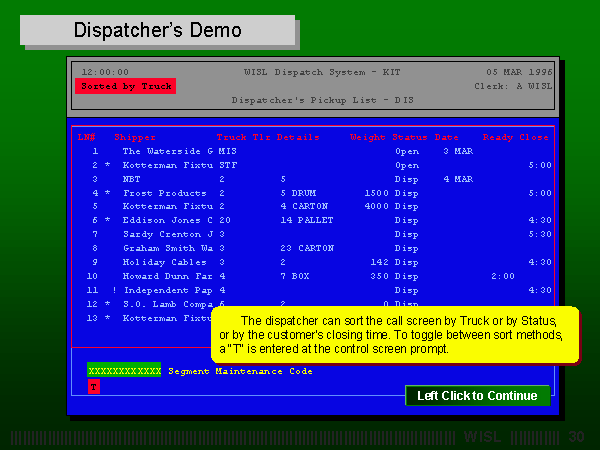Click the 1500 weight value
Viewport: 600px width, 450px height.
click(x=377, y=193)
